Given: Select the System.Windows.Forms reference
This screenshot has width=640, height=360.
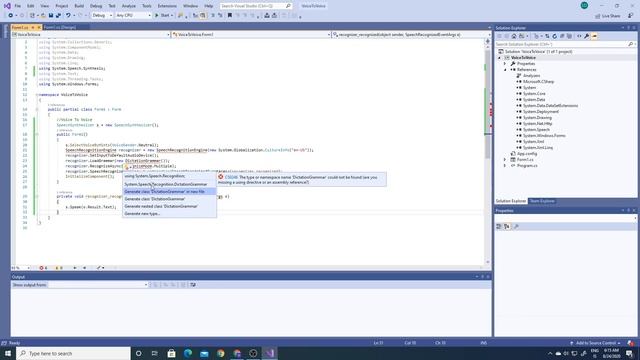Looking at the screenshot, I should click(x=544, y=136).
